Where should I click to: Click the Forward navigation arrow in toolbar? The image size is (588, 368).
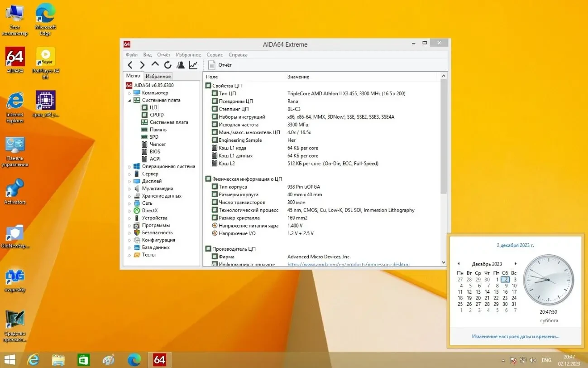point(142,65)
